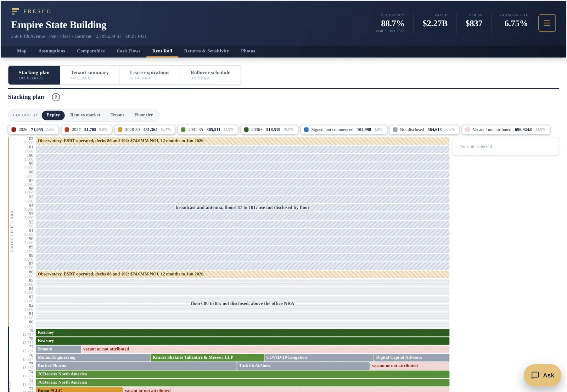Click the floor 102 Observatory band
Image resolution: width=567 pixels, height=392 pixels.
[242, 141]
